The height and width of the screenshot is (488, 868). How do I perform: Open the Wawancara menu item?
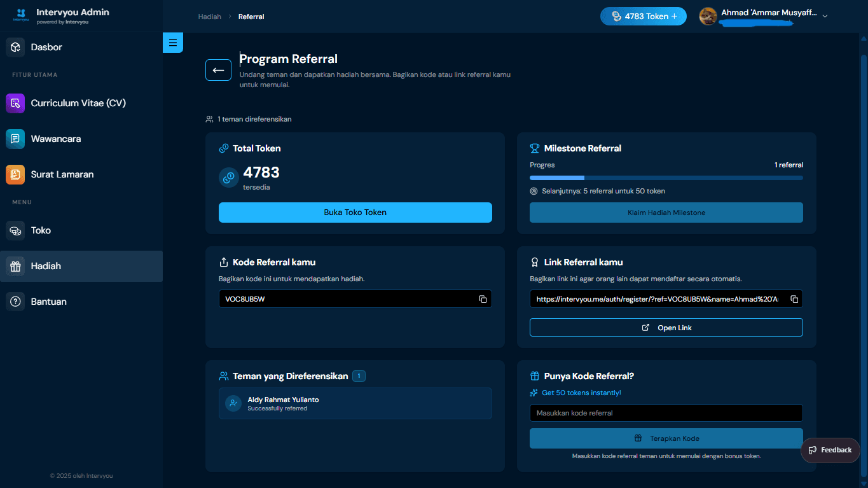coord(81,139)
